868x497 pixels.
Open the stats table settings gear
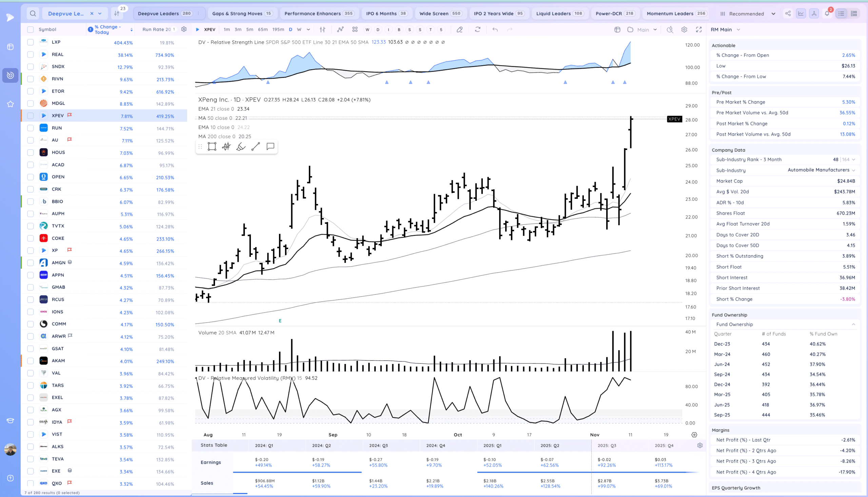tap(700, 445)
